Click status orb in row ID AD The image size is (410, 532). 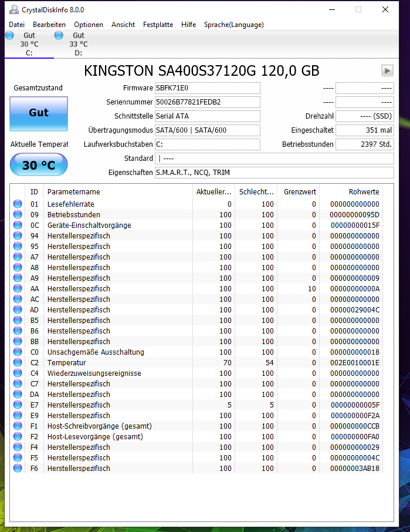click(x=18, y=309)
